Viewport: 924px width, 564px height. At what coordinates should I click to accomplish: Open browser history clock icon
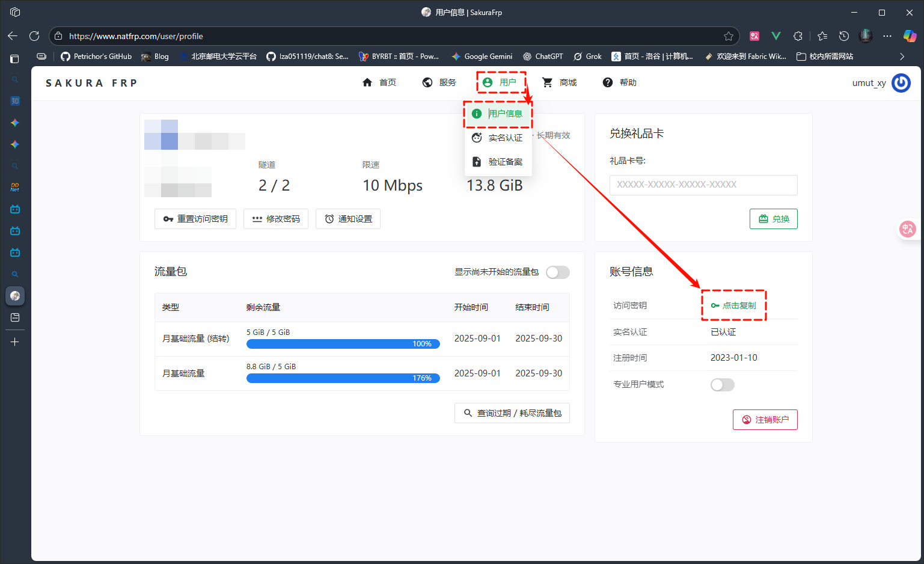844,36
